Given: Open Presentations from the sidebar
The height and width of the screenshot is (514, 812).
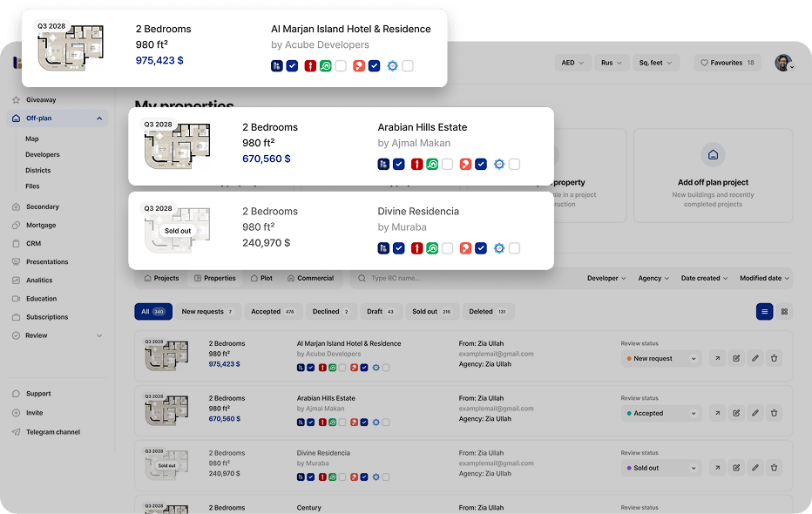Looking at the screenshot, I should (x=46, y=262).
